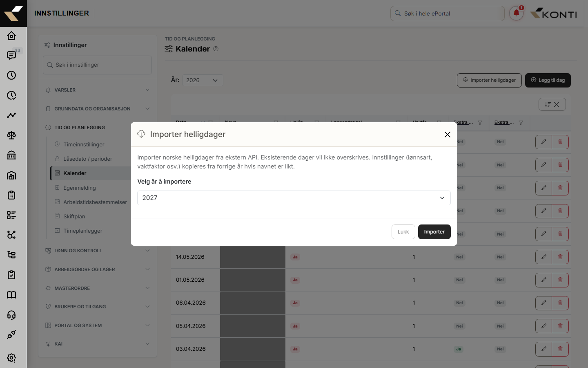Click the Legg til dag button
The image size is (588, 368).
coord(548,80)
